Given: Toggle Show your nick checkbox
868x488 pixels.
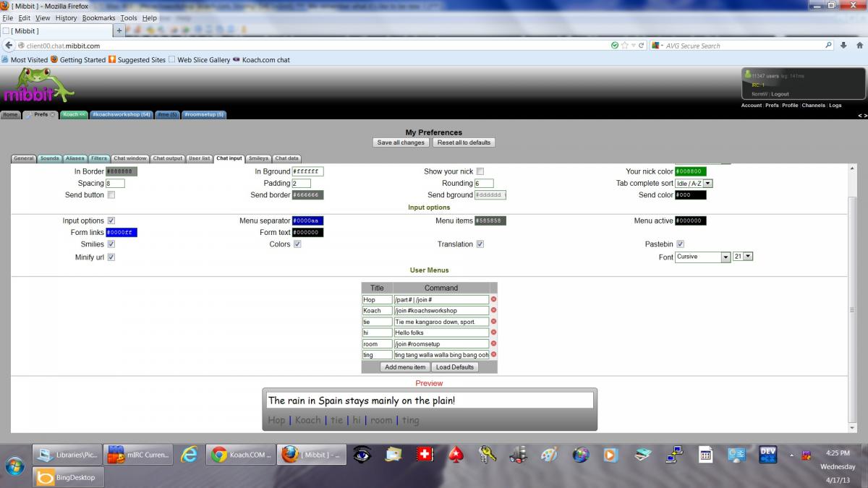Looking at the screenshot, I should click(480, 171).
